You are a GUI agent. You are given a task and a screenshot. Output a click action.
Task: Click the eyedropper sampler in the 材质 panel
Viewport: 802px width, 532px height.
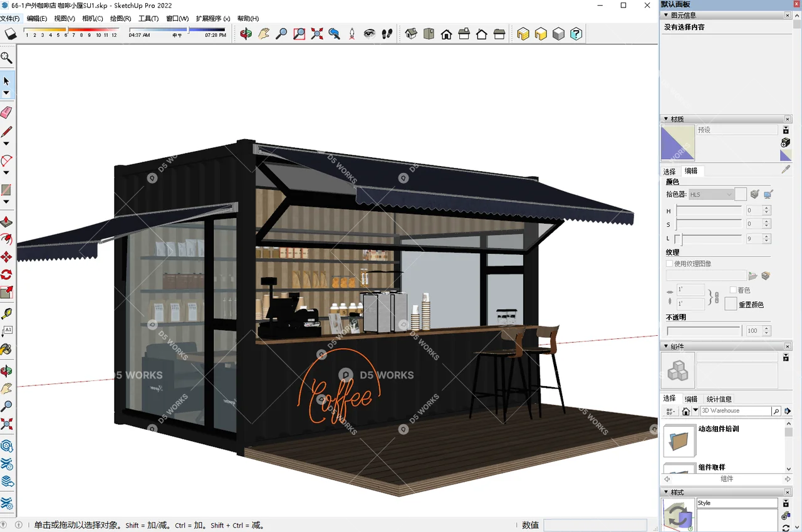(x=786, y=169)
